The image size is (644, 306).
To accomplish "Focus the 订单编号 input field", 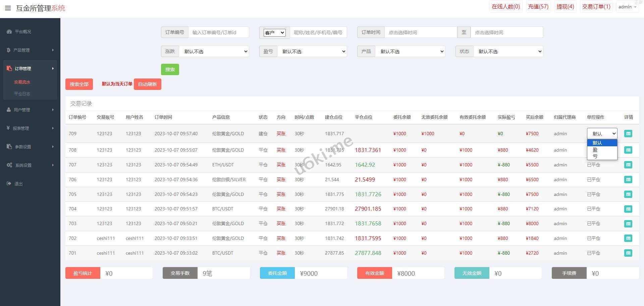I will pyautogui.click(x=218, y=33).
